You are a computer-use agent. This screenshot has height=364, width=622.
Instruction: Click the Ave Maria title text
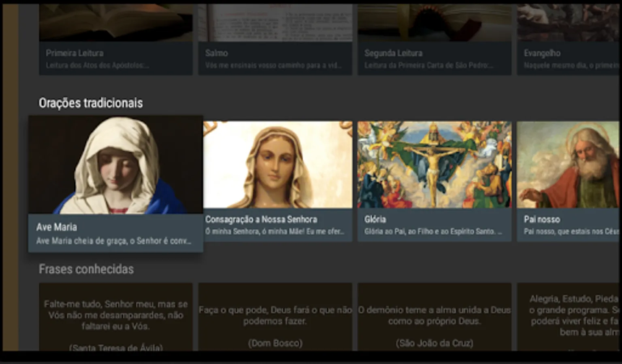pyautogui.click(x=57, y=227)
